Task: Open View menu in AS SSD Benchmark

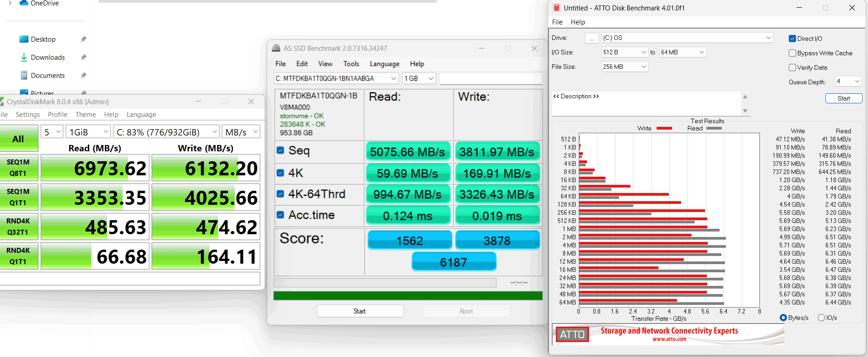Action: 325,64
